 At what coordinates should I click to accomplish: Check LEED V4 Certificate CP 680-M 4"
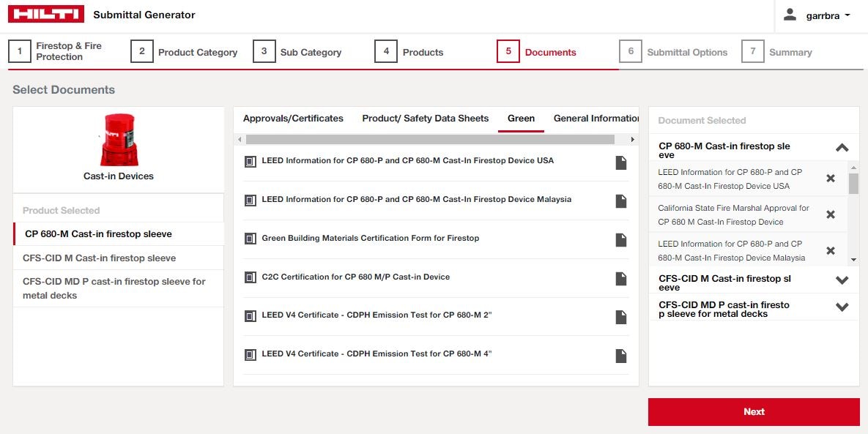pyautogui.click(x=251, y=355)
